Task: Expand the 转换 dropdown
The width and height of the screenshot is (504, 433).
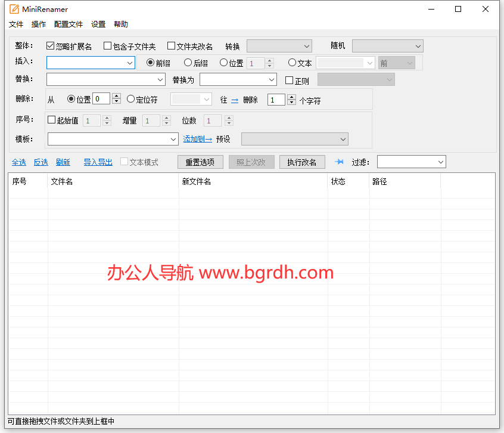Action: tap(279, 46)
